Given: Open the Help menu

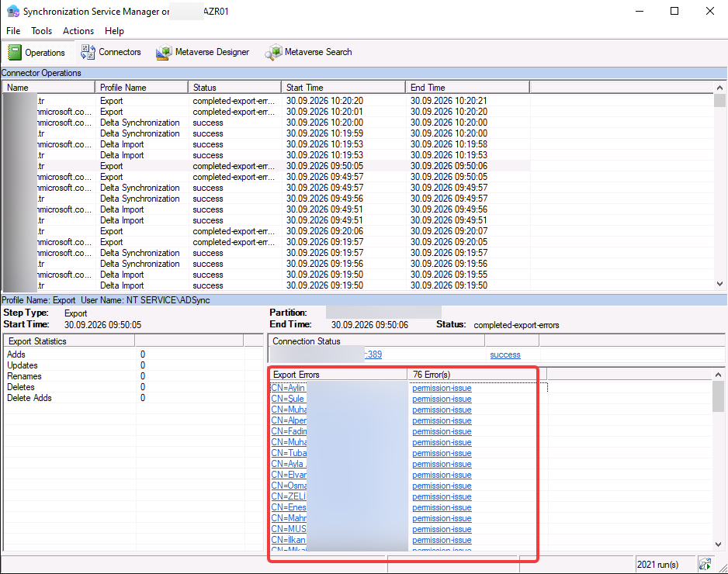Looking at the screenshot, I should coord(114,31).
